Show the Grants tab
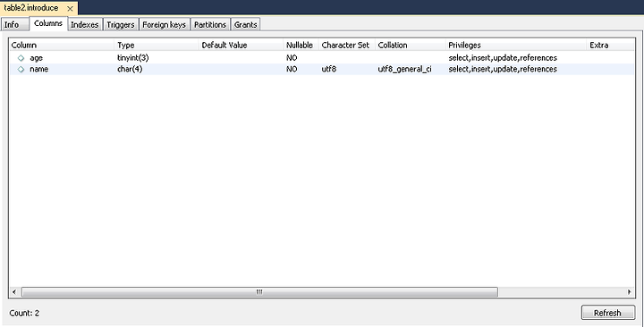This screenshot has height=327, width=644. pyautogui.click(x=246, y=25)
